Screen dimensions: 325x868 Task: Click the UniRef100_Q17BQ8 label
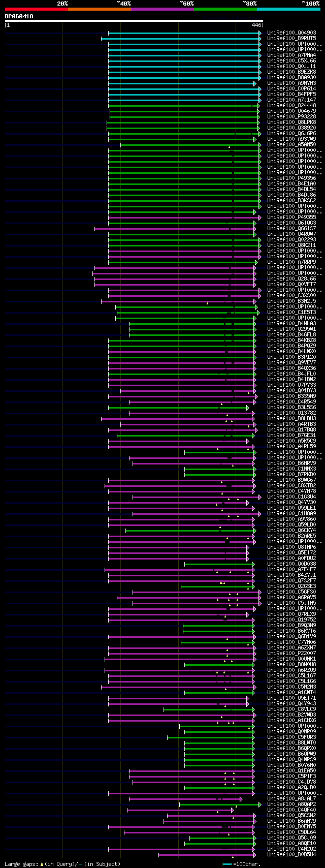(291, 430)
